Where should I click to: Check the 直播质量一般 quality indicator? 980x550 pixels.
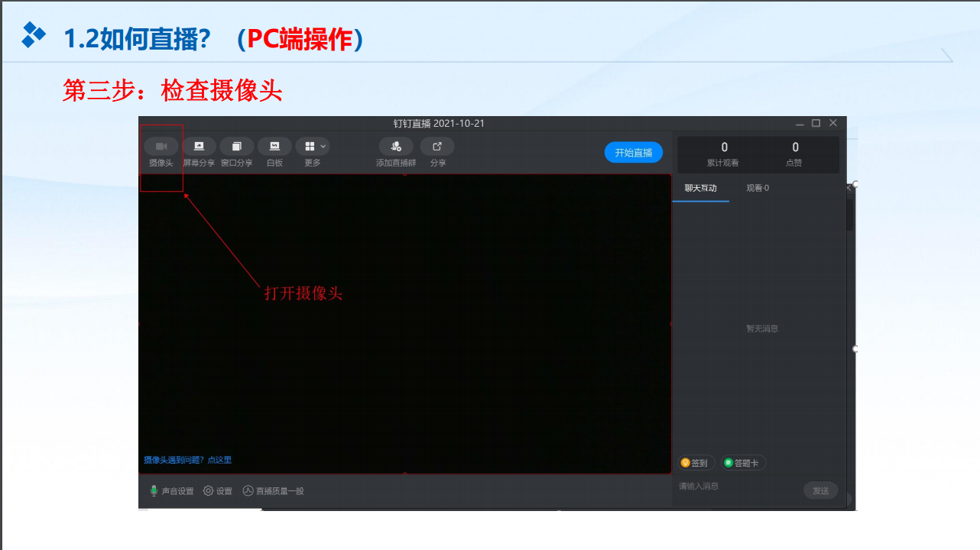[274, 491]
